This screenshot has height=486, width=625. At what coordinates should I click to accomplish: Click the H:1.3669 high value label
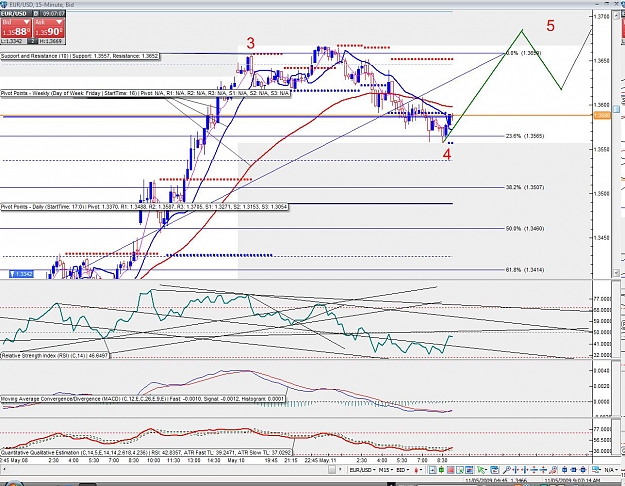click(x=51, y=41)
